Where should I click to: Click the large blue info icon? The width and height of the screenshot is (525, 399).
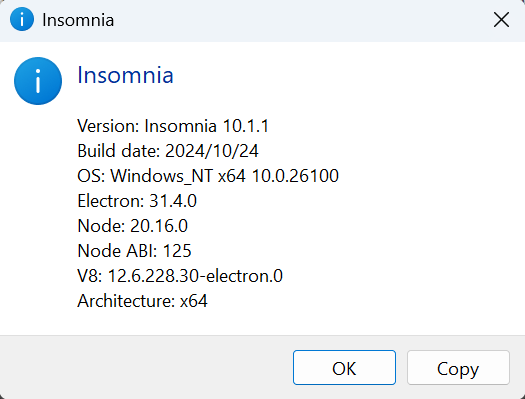pos(38,81)
